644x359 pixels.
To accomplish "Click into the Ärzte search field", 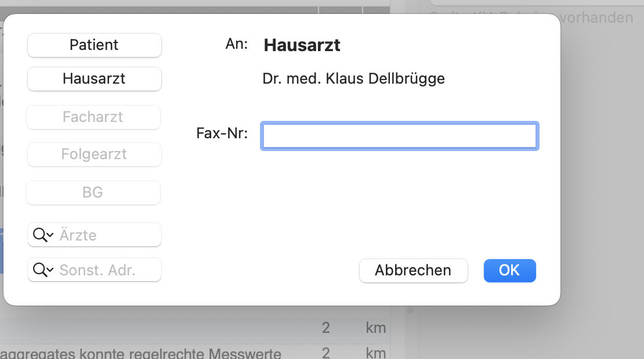I will (95, 235).
